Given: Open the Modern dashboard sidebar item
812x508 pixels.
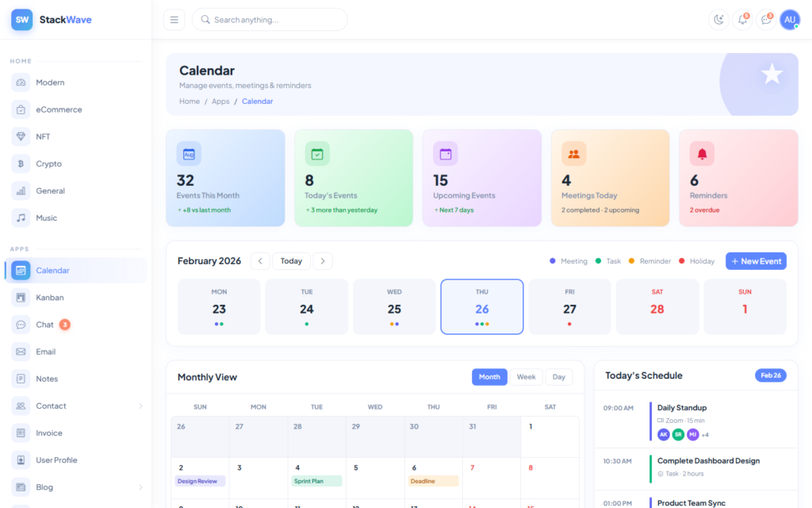Looking at the screenshot, I should [x=76, y=83].
